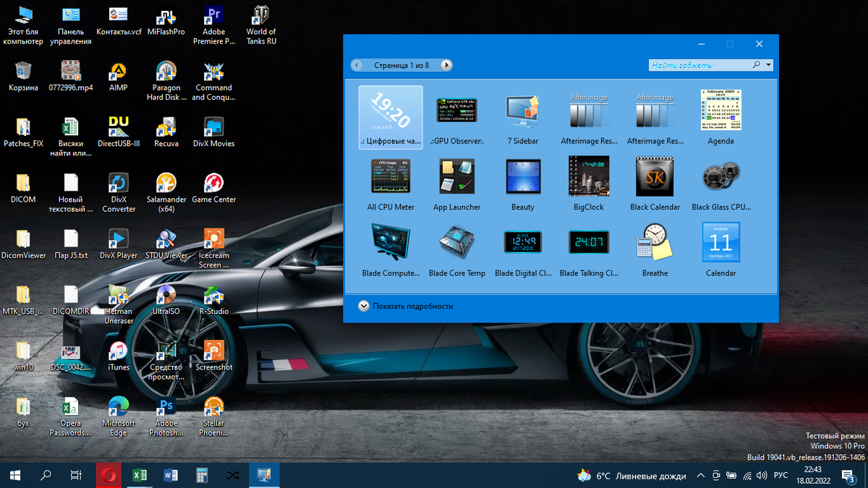The image size is (868, 488).
Task: Select the Game Center desktop shortcut
Action: 214,188
